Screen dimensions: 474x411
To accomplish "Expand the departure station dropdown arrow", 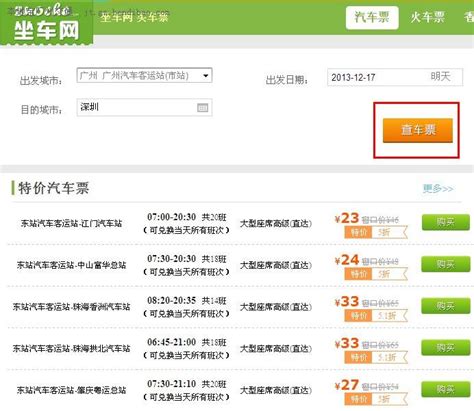I will click(206, 76).
